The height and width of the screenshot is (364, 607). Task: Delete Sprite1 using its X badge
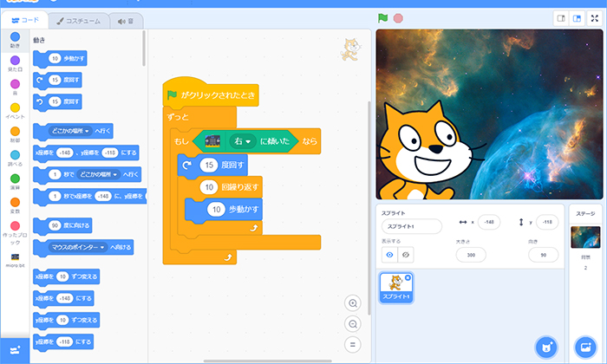(408, 277)
